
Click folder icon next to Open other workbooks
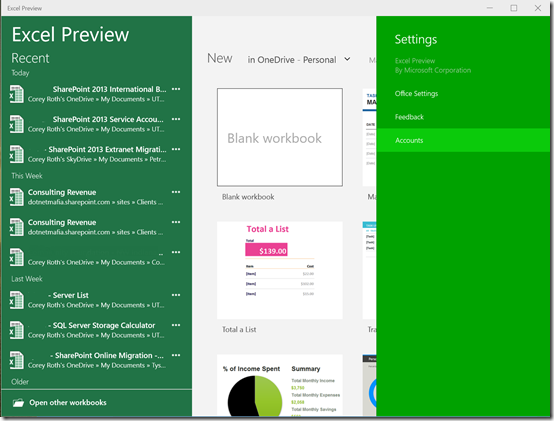(x=18, y=403)
